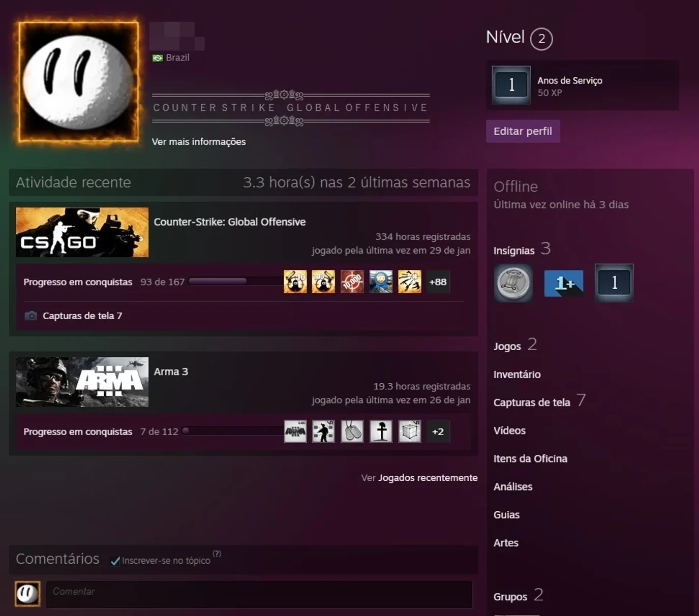Open Capturas de tela in the sidebar
The image size is (699, 616).
point(532,403)
